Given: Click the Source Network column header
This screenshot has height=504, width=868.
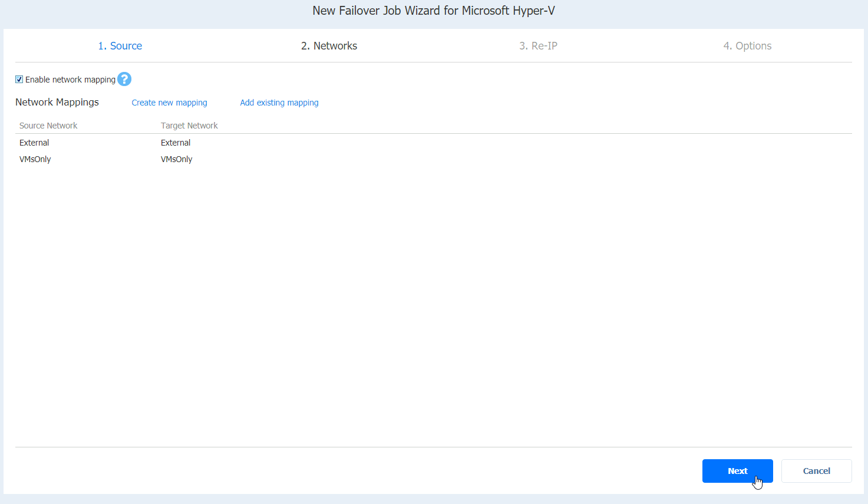Looking at the screenshot, I should (x=48, y=126).
